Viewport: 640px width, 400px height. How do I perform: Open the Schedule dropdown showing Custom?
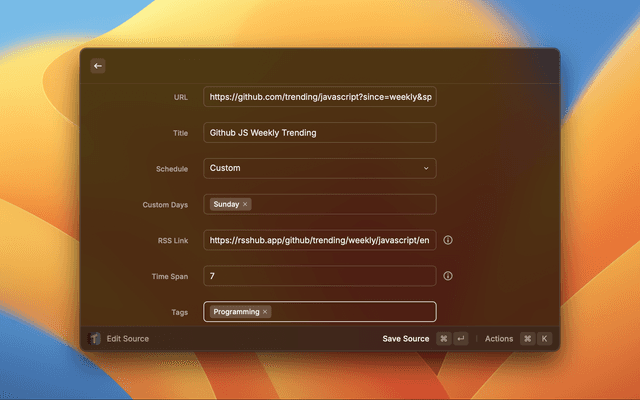(x=319, y=168)
